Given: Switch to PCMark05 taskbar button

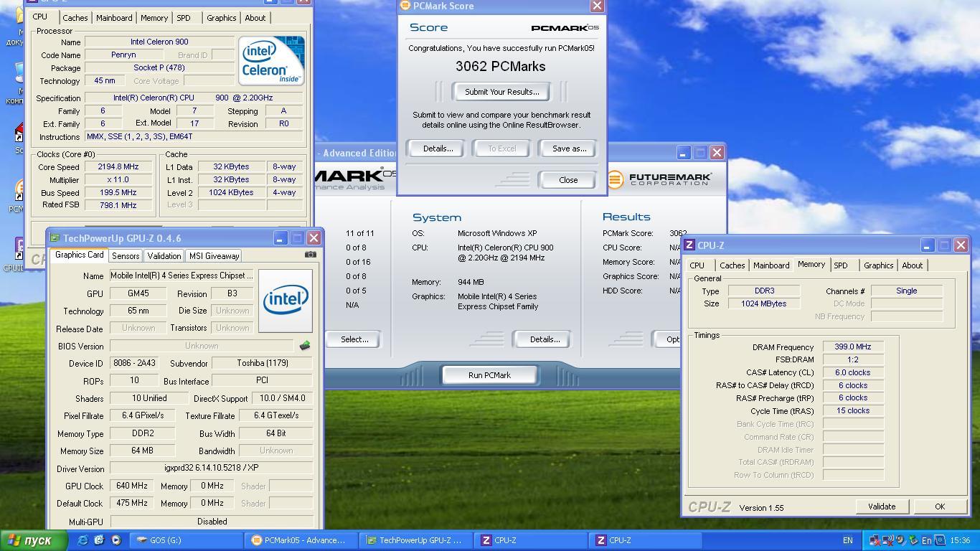Looking at the screenshot, I should 301,540.
